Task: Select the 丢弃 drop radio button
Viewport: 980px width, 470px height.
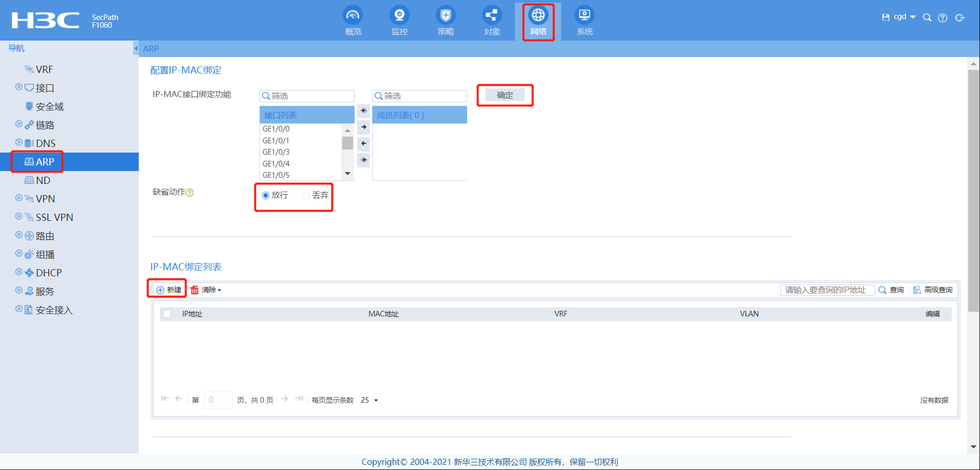Action: (x=306, y=195)
